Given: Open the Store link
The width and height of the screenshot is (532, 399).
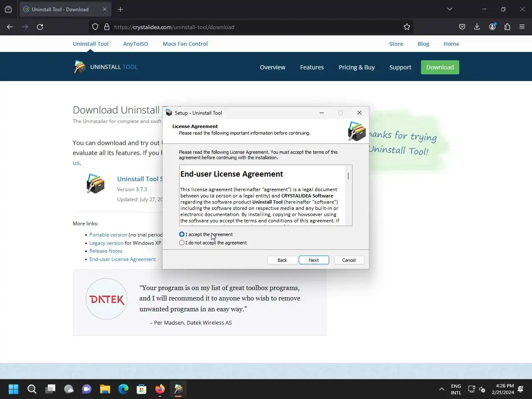Looking at the screenshot, I should click(x=396, y=44).
